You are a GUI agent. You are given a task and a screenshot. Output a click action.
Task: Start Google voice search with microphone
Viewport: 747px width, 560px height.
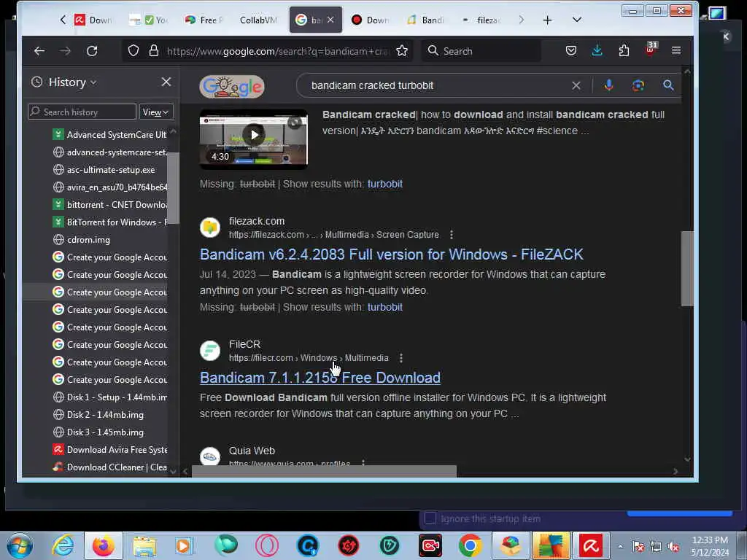tap(608, 86)
